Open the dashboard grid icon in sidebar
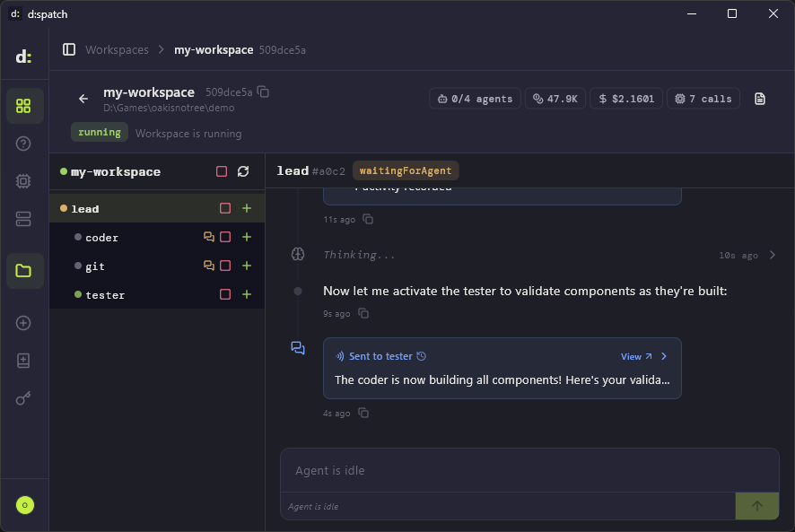 click(x=24, y=106)
